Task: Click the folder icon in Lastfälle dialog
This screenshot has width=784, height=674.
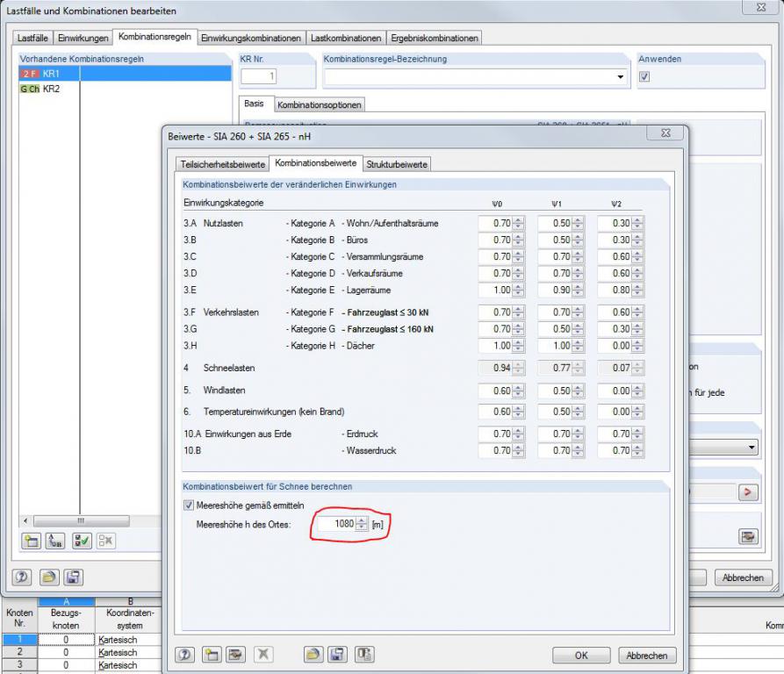Action: (49, 577)
